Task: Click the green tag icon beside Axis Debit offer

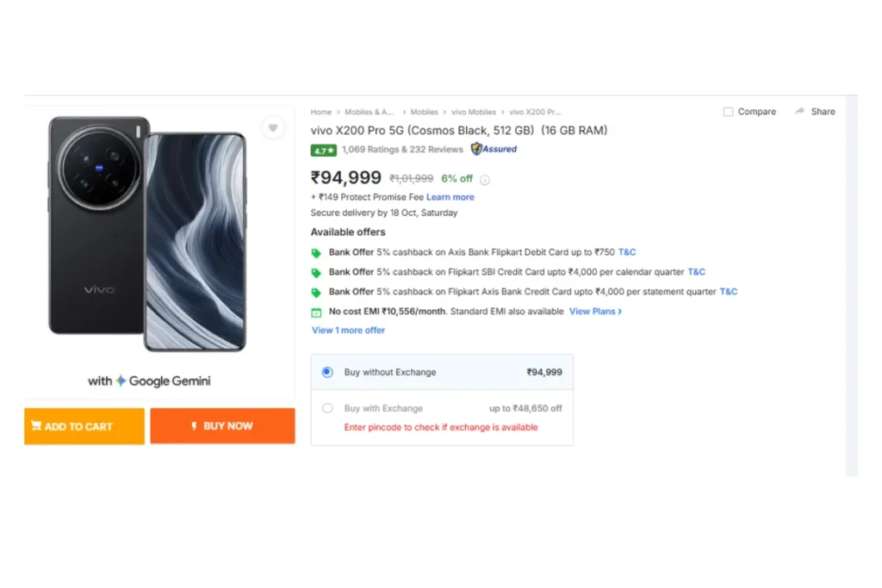Action: pyautogui.click(x=316, y=253)
